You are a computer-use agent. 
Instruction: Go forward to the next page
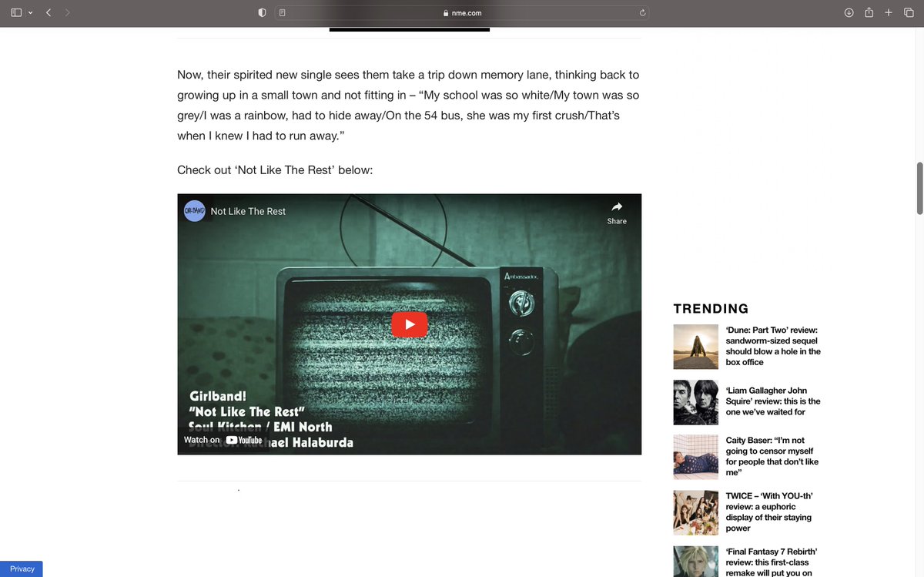(x=68, y=12)
